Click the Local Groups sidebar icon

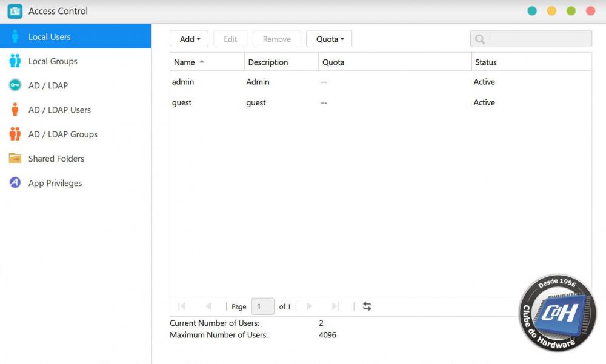[15, 61]
